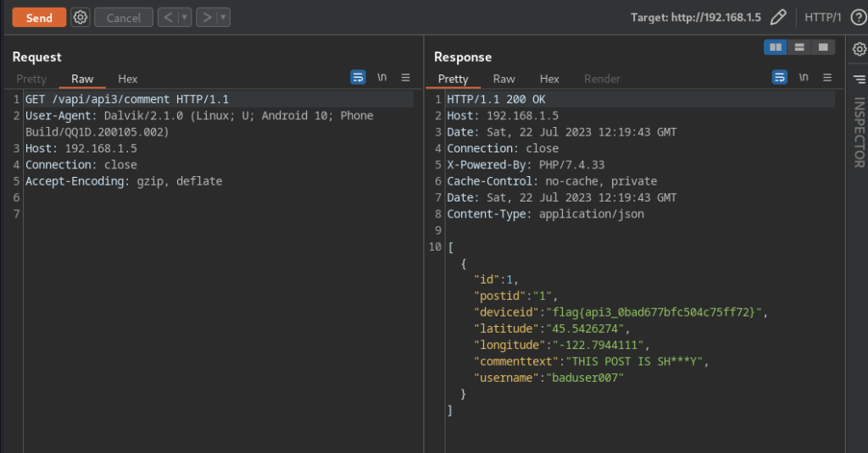
Task: Open help question mark icon
Action: (x=859, y=17)
